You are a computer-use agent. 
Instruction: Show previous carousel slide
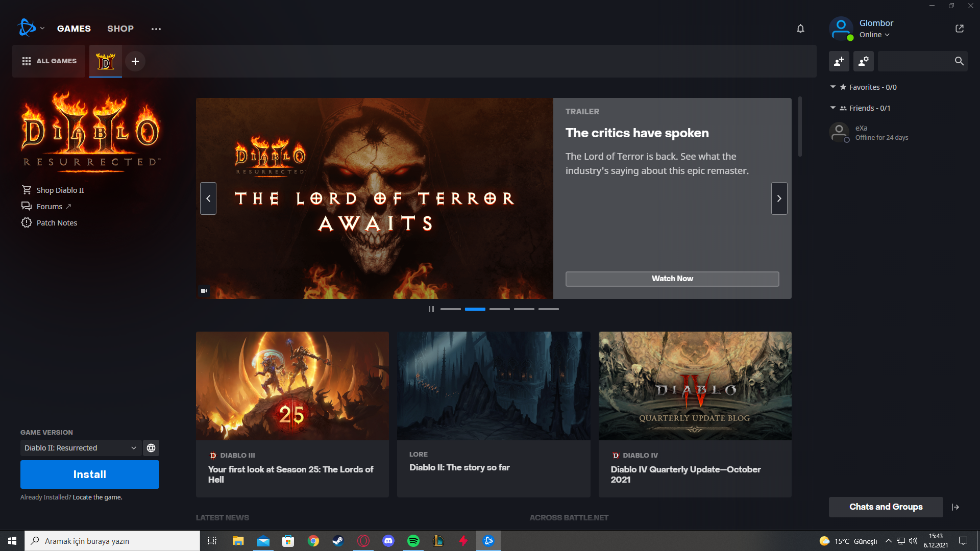click(x=208, y=198)
